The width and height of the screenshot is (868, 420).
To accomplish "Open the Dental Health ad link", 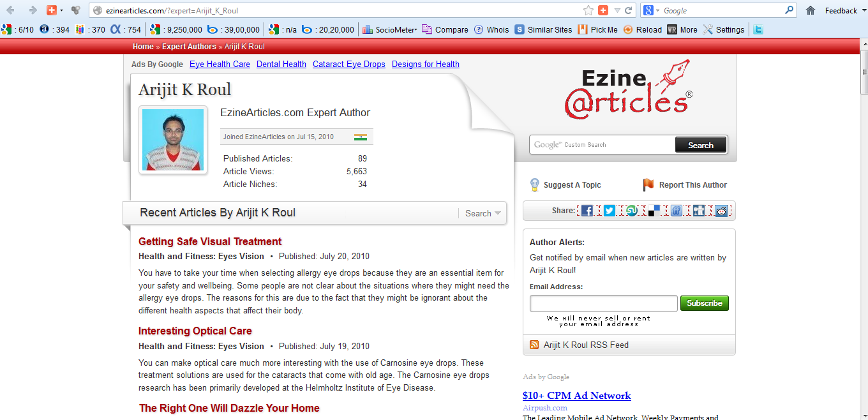I will (281, 64).
